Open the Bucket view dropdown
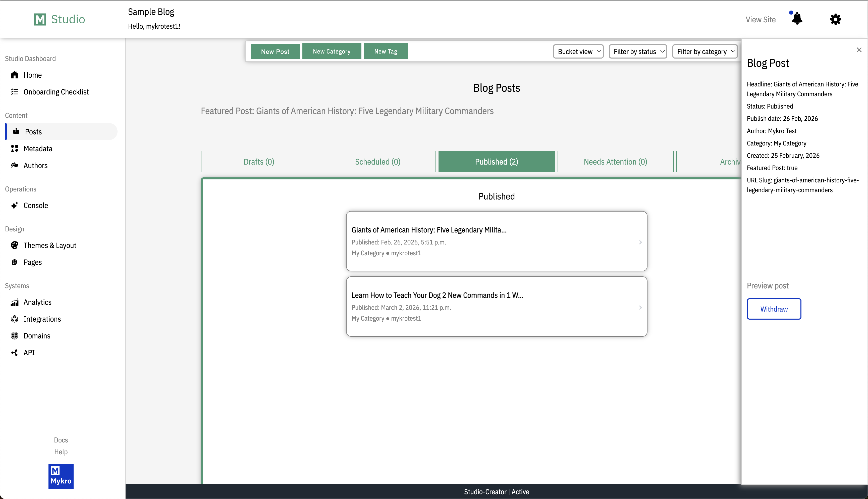Image resolution: width=868 pixels, height=499 pixels. [578, 52]
